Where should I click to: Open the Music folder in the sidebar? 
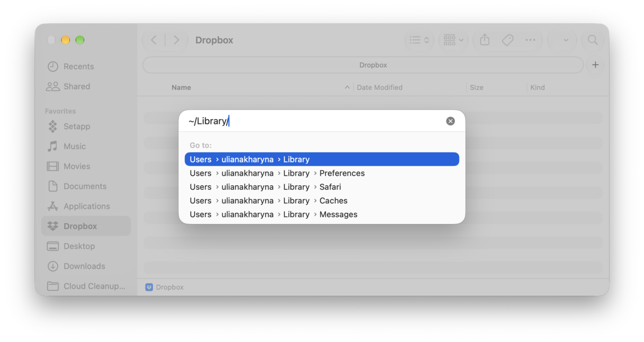[86, 147]
